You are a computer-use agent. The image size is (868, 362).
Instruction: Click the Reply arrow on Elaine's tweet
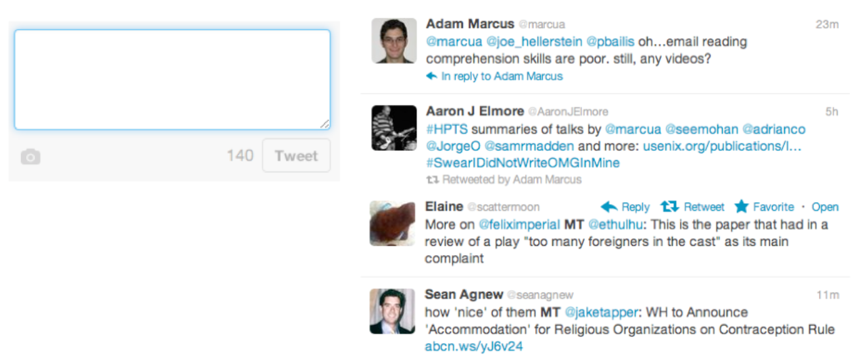[609, 207]
